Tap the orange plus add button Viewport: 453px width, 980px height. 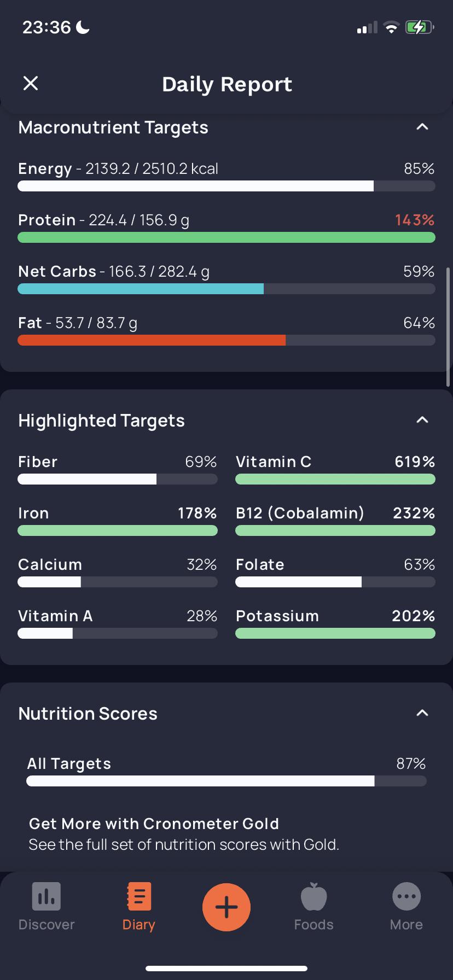click(x=226, y=907)
